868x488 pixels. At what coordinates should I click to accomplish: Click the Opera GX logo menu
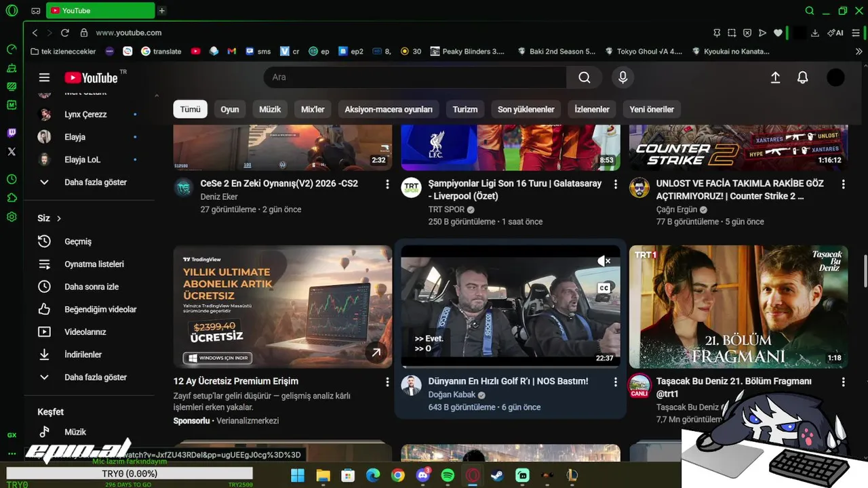click(x=12, y=11)
